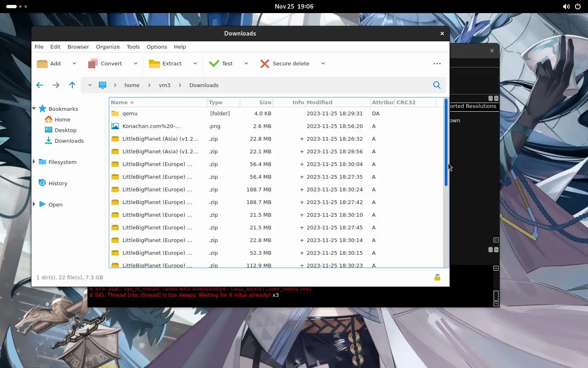The height and width of the screenshot is (368, 588).
Task: Open the Extract dropdown arrow
Action: pyautogui.click(x=195, y=63)
